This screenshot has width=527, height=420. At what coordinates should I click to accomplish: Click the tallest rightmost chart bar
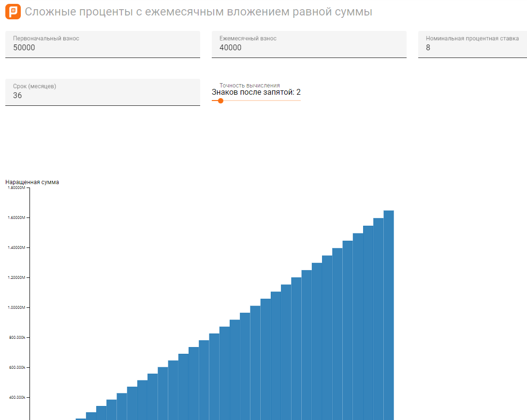pyautogui.click(x=389, y=315)
